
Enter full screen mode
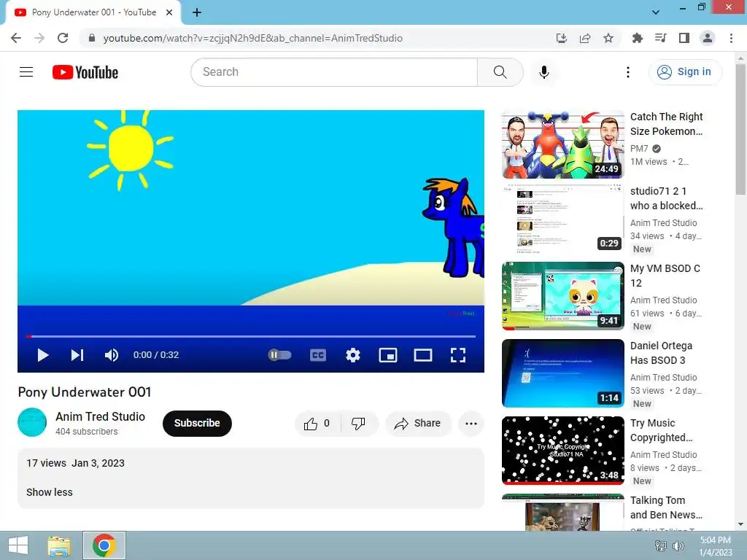(x=458, y=355)
